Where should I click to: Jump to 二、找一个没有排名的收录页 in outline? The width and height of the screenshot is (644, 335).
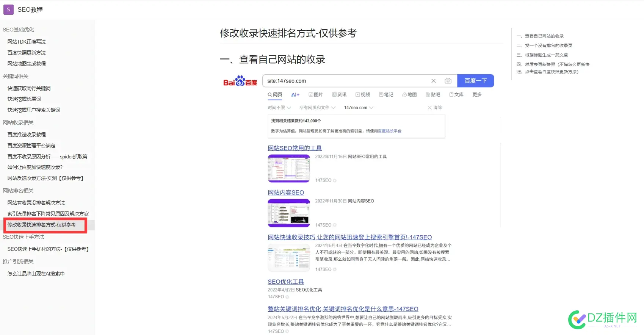pos(544,45)
